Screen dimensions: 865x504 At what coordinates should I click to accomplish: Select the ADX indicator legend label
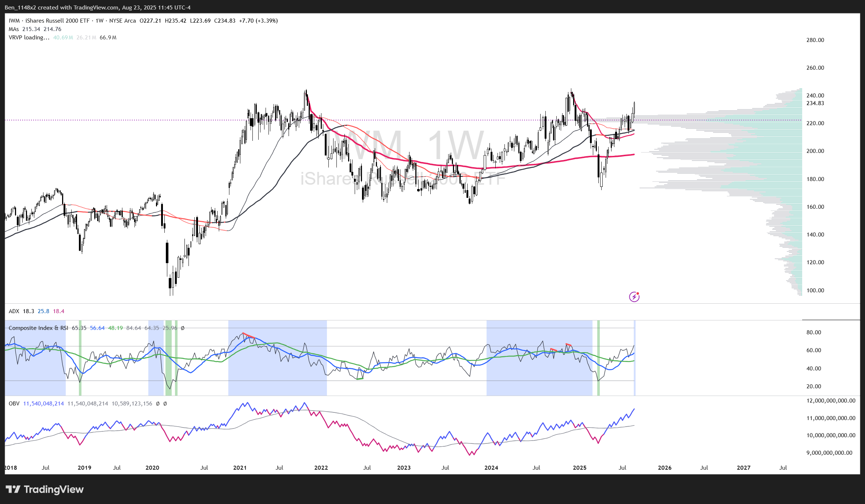click(14, 311)
